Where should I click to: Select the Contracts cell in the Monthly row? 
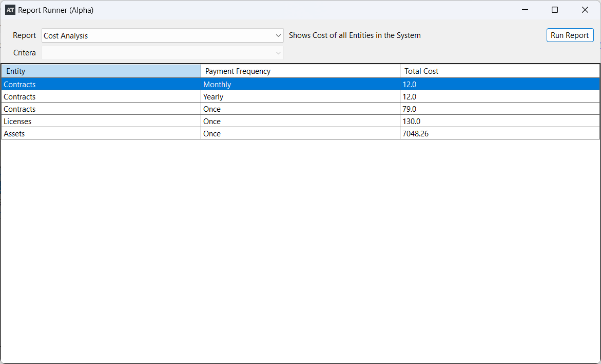(x=101, y=85)
